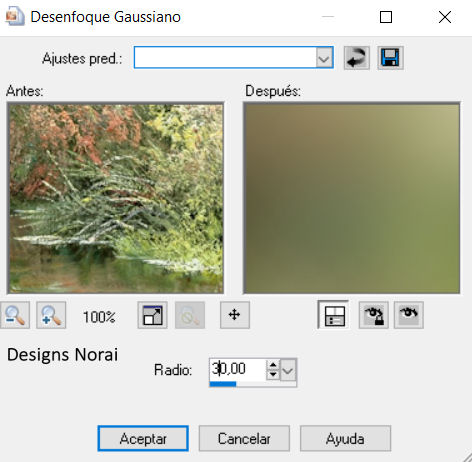Image resolution: width=472 pixels, height=462 pixels.
Task: Click the zoom in magnifier icon
Action: (x=51, y=315)
